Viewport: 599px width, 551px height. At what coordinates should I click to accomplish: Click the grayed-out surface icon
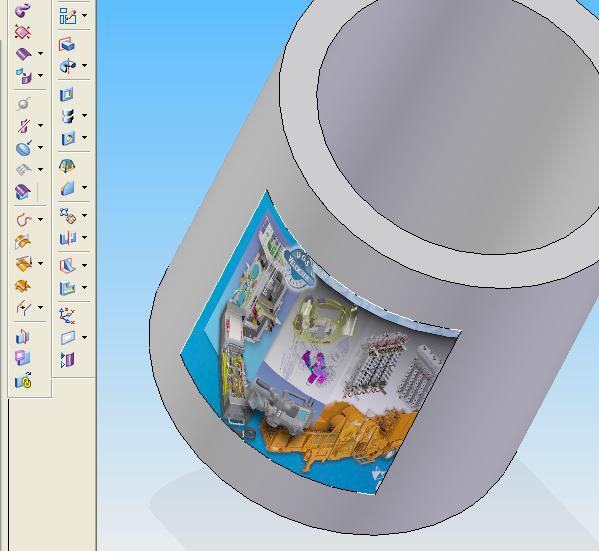(x=24, y=169)
